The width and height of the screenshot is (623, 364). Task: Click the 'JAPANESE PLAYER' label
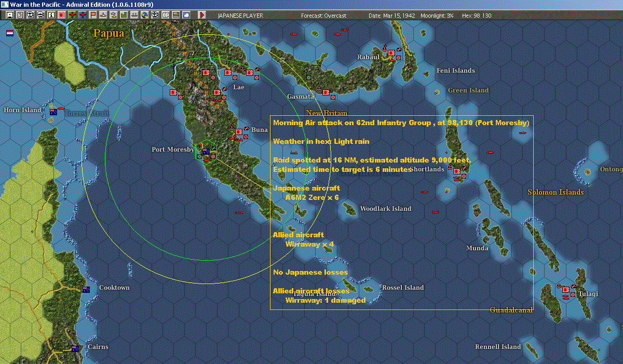(x=240, y=16)
